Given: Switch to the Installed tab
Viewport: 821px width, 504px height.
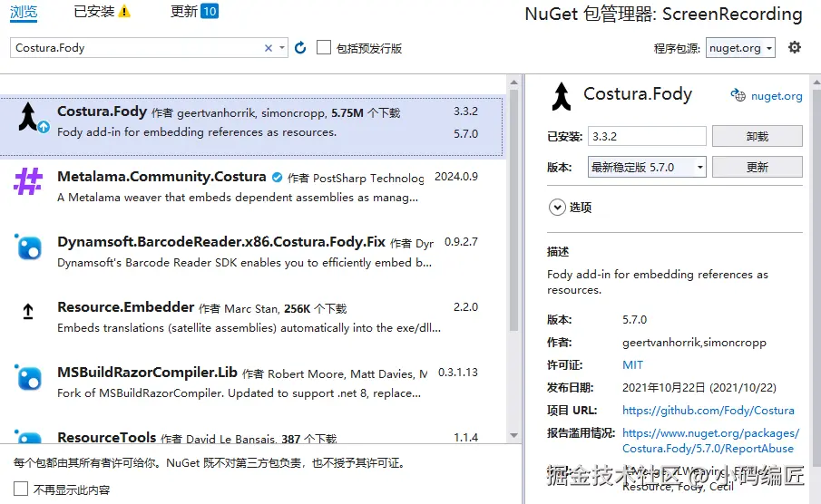Looking at the screenshot, I should point(94,11).
